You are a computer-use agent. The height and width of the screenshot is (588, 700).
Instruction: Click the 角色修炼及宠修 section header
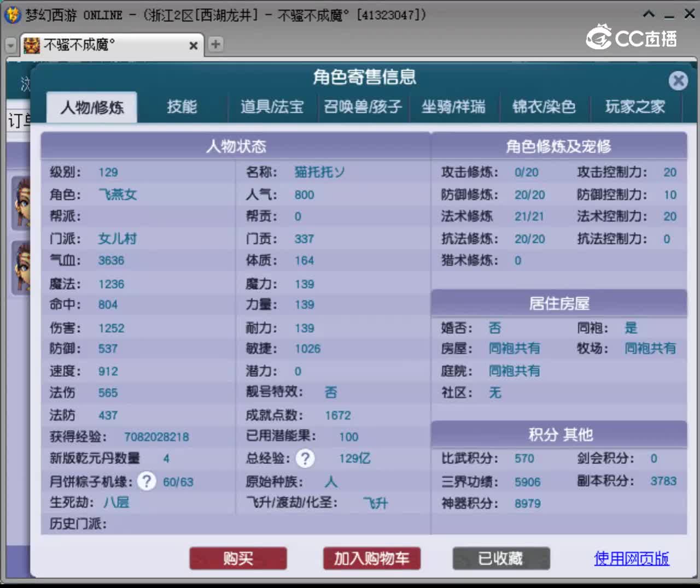coord(559,146)
